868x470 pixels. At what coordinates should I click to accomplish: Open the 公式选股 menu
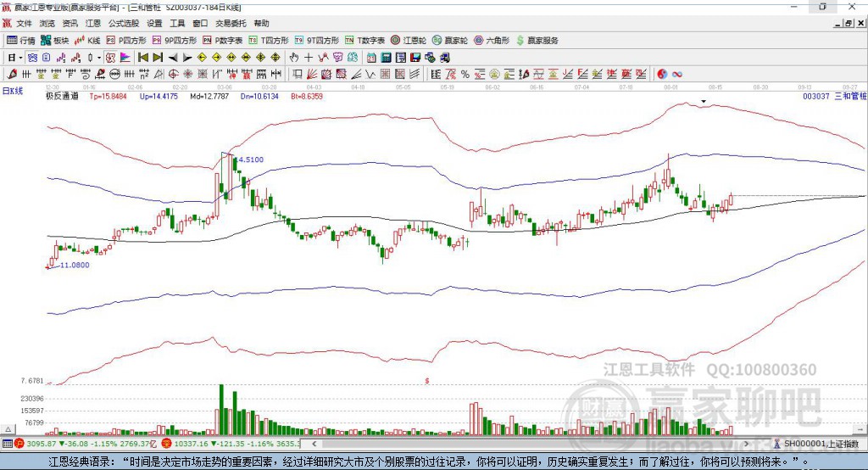click(x=124, y=23)
